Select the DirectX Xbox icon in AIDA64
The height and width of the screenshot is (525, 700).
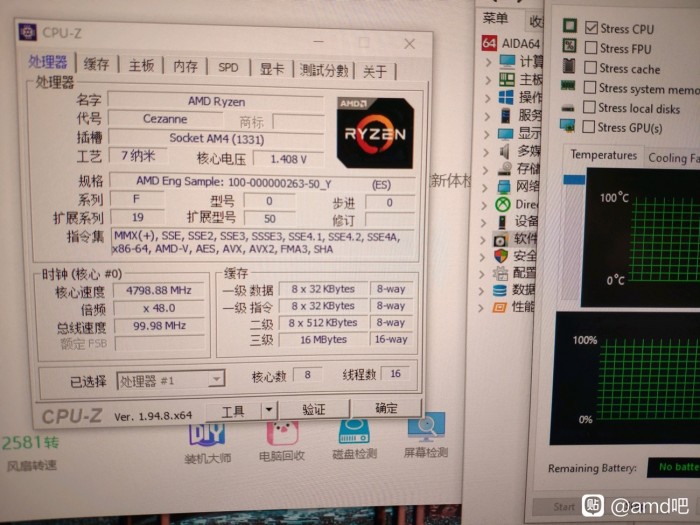(503, 204)
